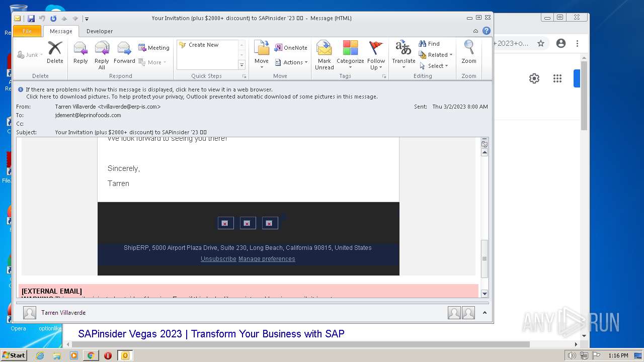Minimize the ribbon with the caret arrow
Screen dimensions: 644x362
click(x=475, y=31)
